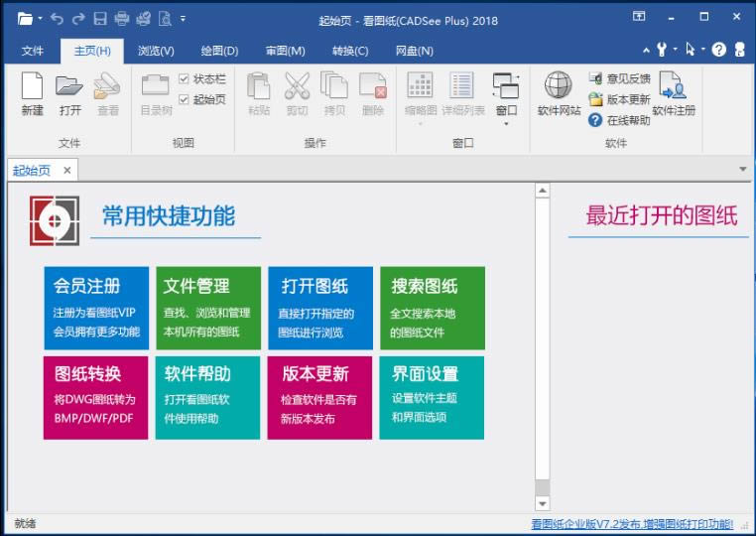The image size is (756, 536).
Task: Click the print preview magnifier icon
Action: [165, 19]
